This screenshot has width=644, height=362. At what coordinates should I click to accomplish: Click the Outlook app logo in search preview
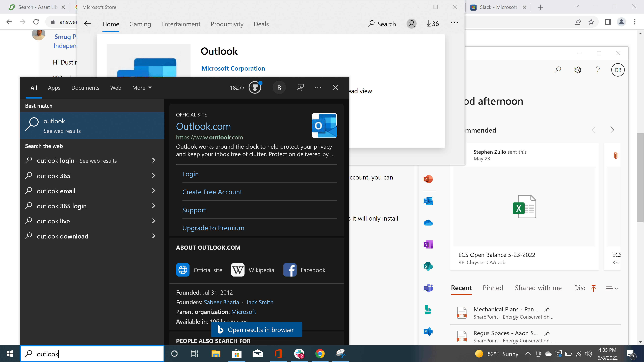324,126
